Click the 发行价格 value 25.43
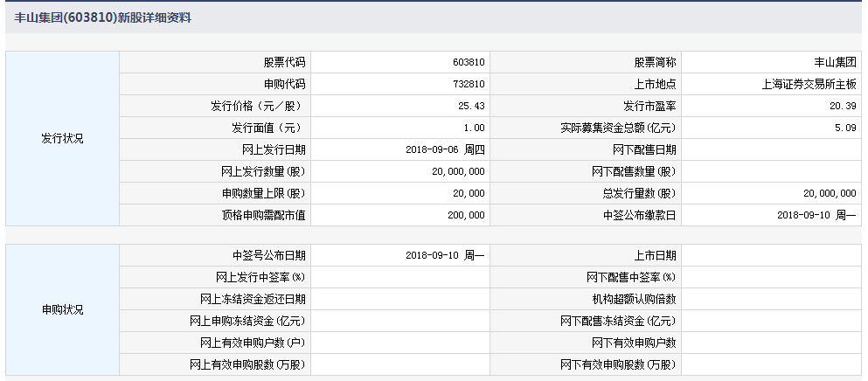The height and width of the screenshot is (381, 868). coord(471,106)
